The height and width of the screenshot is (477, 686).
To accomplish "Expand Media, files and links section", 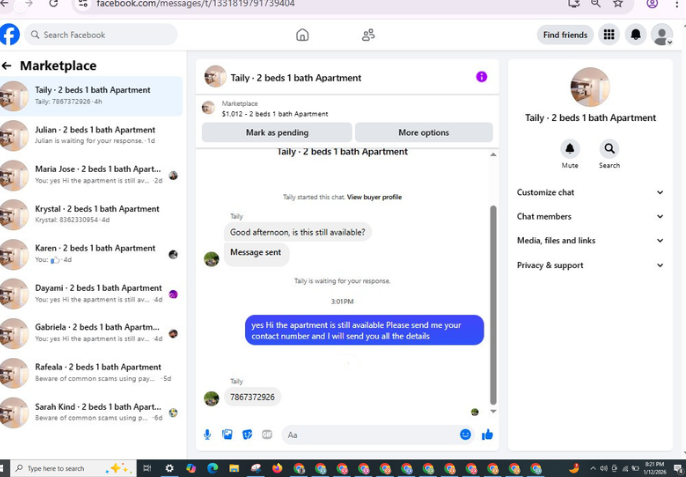I will 590,241.
